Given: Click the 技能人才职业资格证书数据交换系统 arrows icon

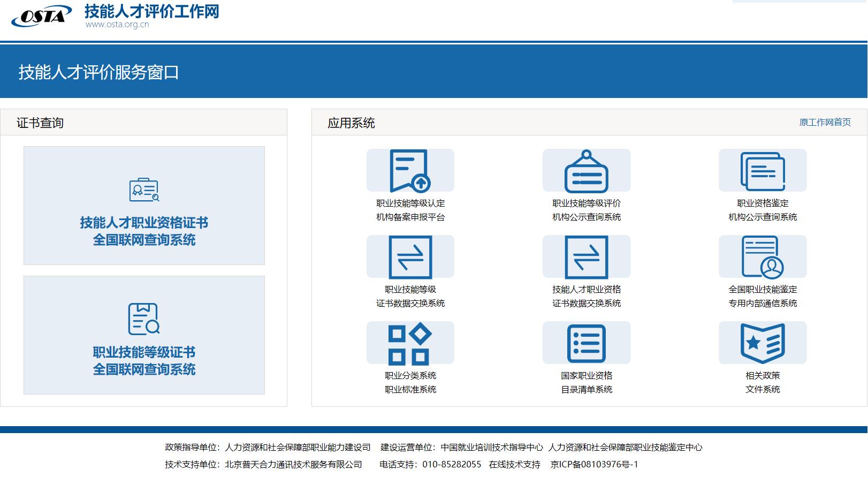Looking at the screenshot, I should (587, 257).
